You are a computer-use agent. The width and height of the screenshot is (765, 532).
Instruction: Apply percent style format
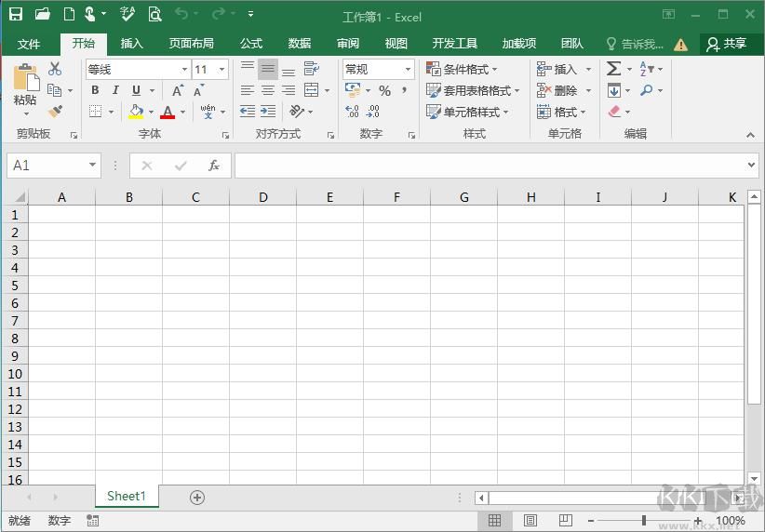pyautogui.click(x=385, y=91)
